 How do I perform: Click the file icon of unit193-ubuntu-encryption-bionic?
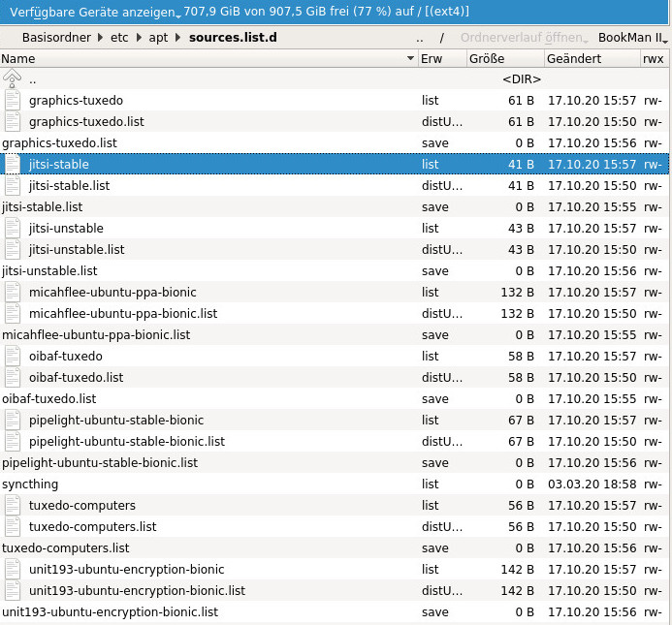click(13, 569)
